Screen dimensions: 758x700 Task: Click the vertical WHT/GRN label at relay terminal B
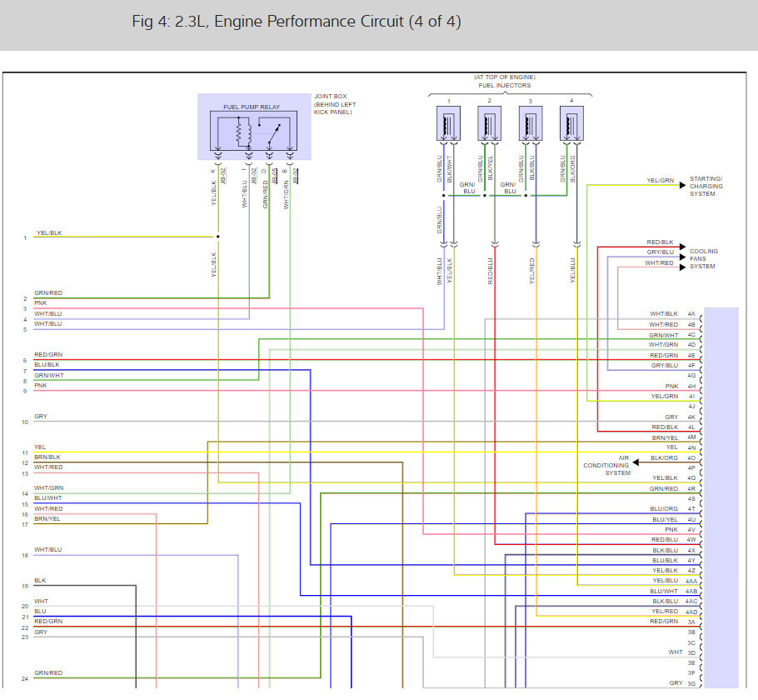[x=286, y=195]
